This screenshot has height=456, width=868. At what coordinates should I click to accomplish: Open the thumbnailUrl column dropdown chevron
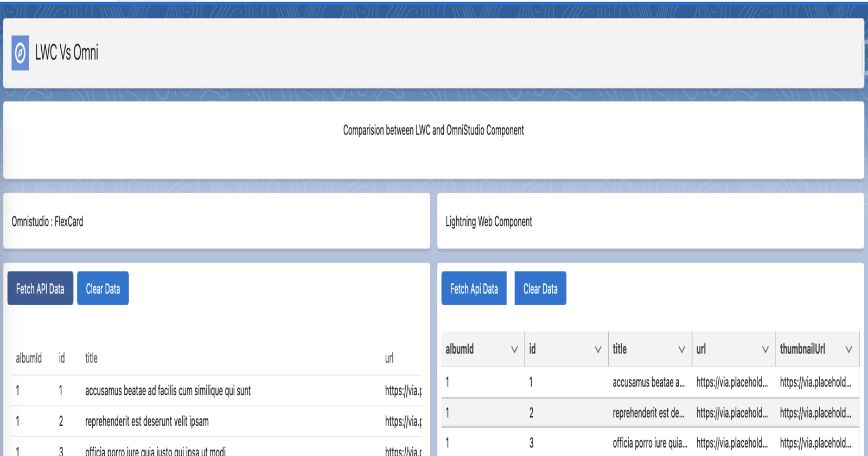pos(849,350)
